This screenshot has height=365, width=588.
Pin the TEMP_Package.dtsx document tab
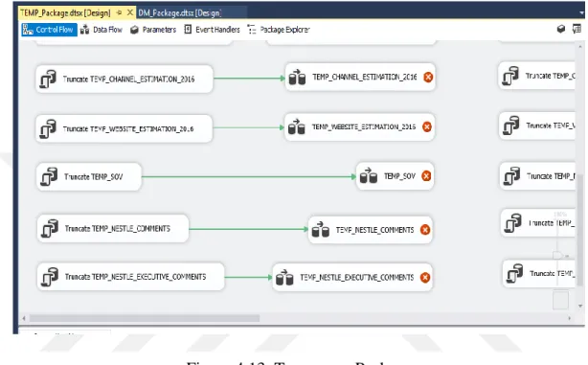click(x=120, y=12)
